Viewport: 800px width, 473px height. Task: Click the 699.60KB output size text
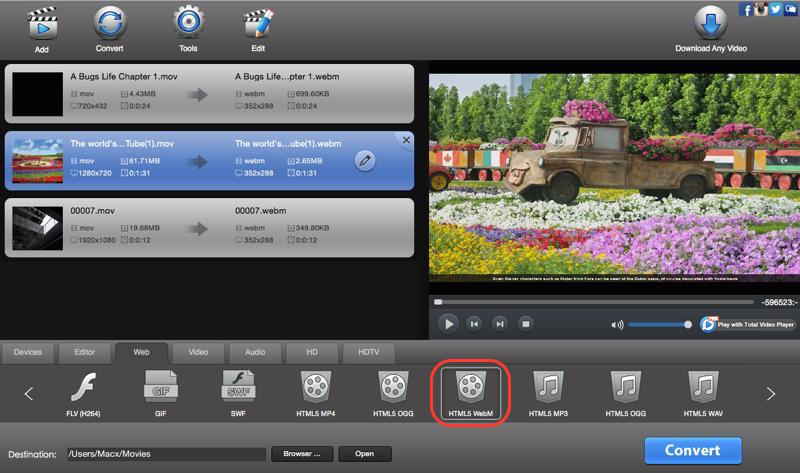[312, 94]
